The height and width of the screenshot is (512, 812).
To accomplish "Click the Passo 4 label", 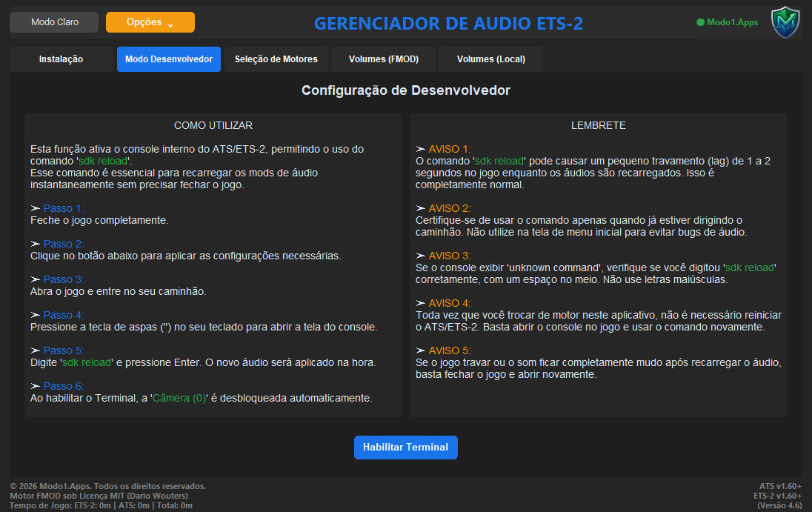I will pyautogui.click(x=63, y=315).
